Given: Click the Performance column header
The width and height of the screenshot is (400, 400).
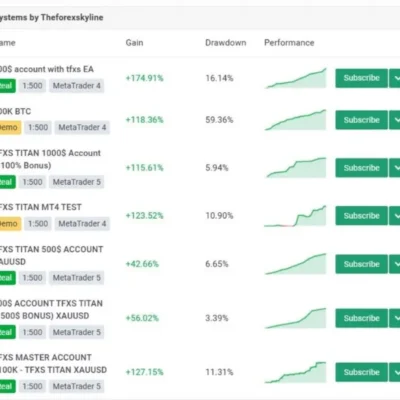Looking at the screenshot, I should (x=289, y=43).
